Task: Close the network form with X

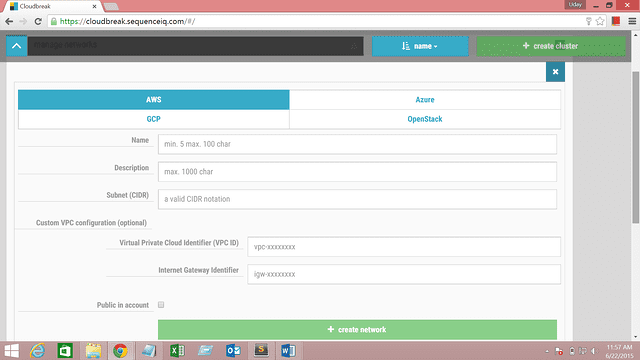Action: [555, 72]
